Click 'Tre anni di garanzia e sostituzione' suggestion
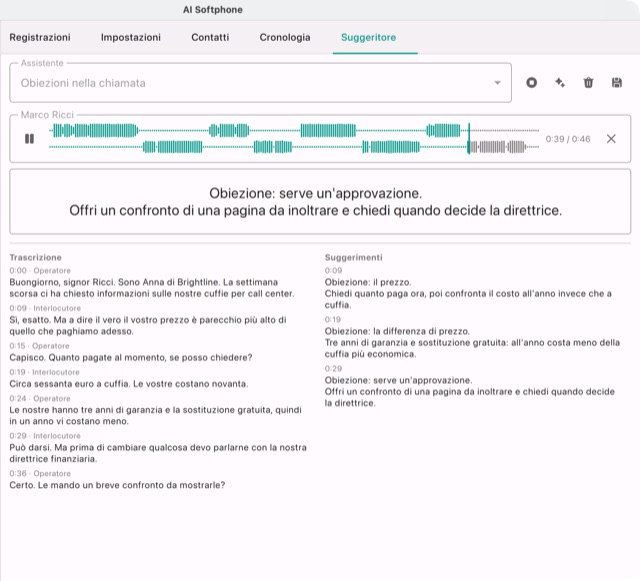 [472, 348]
